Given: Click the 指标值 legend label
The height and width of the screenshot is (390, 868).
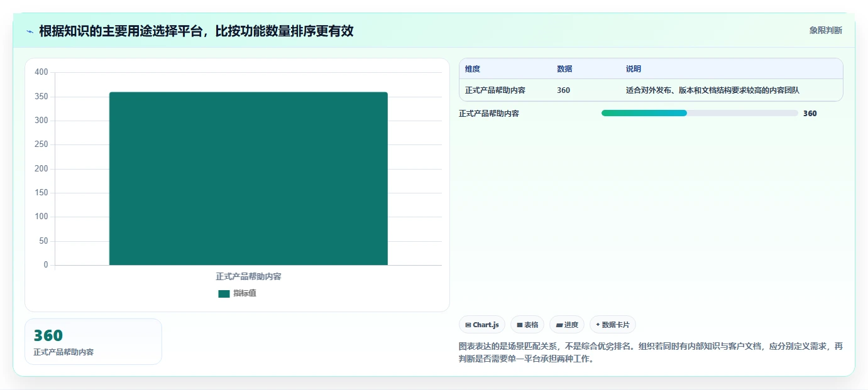Looking at the screenshot, I should tap(244, 293).
